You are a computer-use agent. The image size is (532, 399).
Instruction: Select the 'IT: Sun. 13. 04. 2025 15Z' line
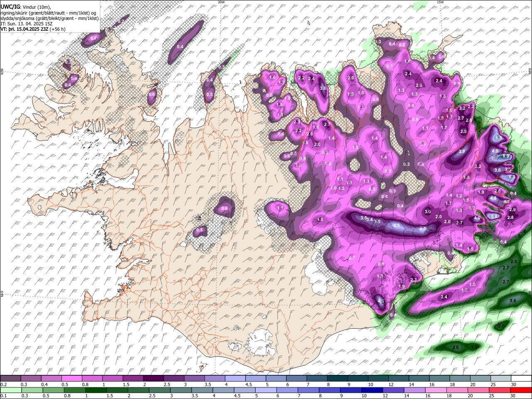click(27, 24)
